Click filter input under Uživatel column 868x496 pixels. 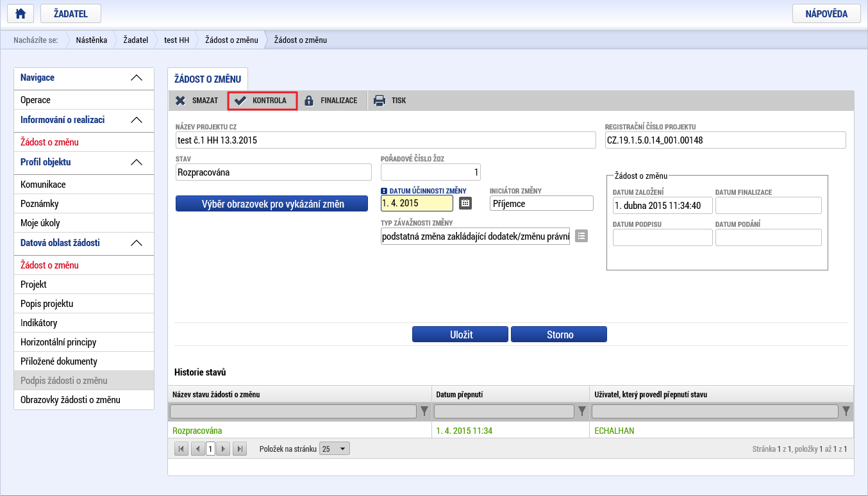[x=715, y=411]
